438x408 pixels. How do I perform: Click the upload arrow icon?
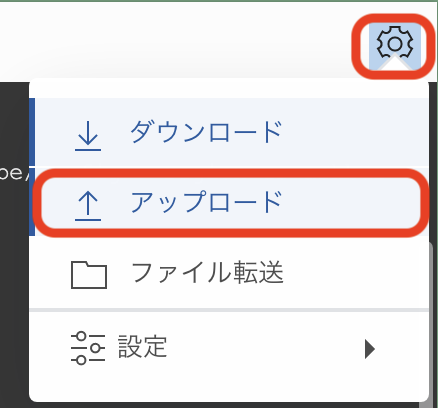point(88,206)
